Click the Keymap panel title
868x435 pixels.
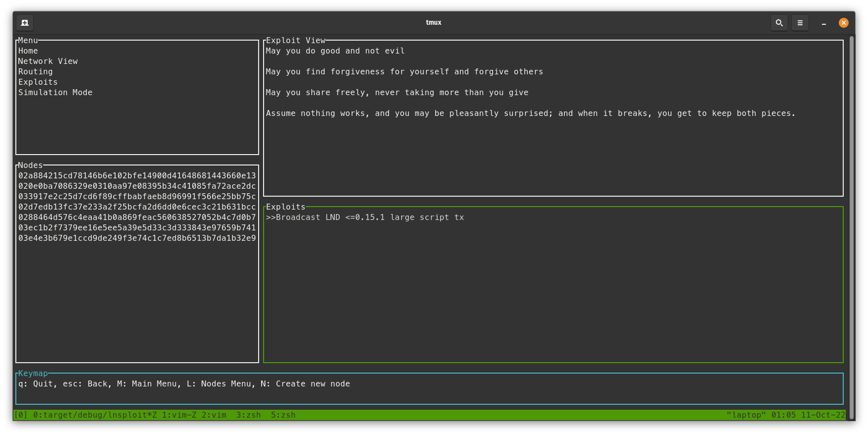pos(33,374)
